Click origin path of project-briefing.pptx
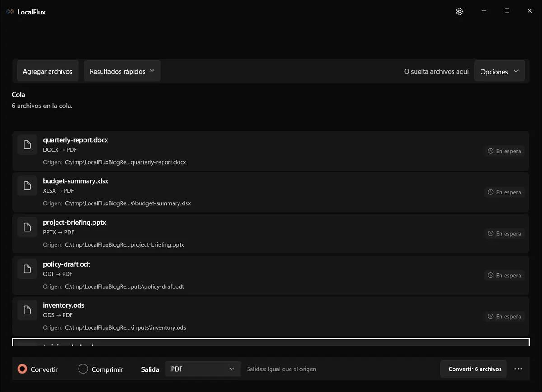This screenshot has width=542, height=392. pyautogui.click(x=125, y=245)
